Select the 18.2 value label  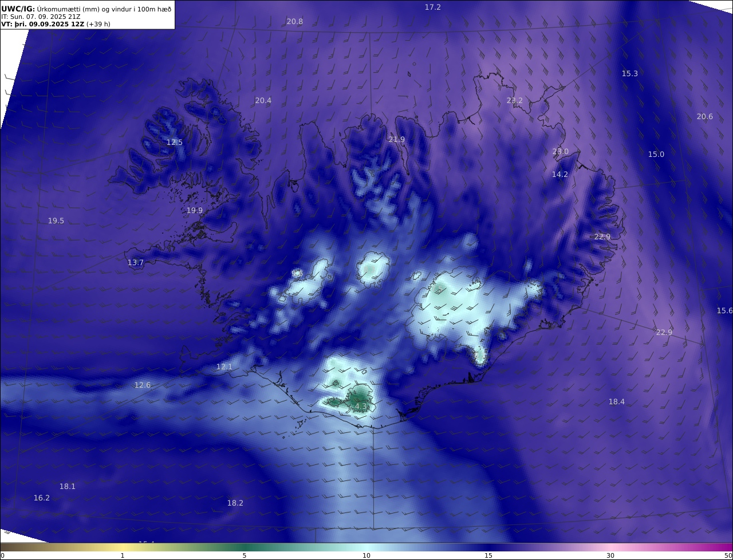pos(235,503)
